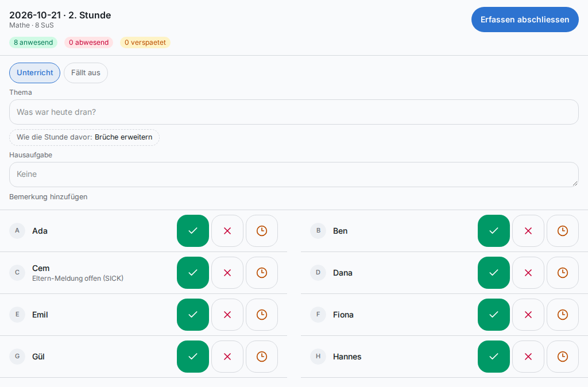The image size is (588, 387).
Task: Click the 0 verspaetet badge
Action: (x=145, y=42)
